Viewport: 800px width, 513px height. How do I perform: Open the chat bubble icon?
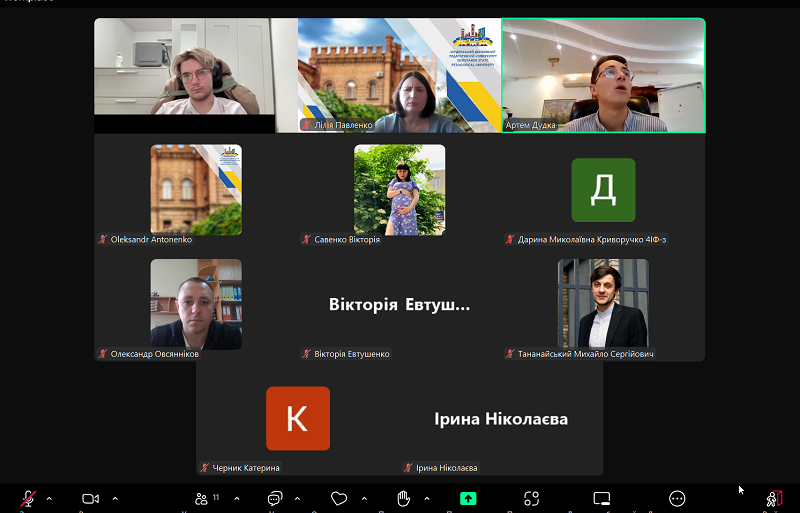275,498
